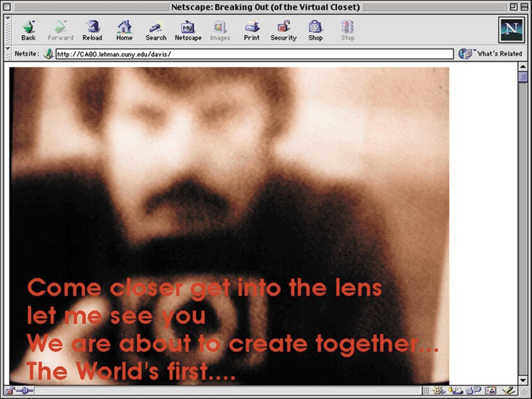Open the Address Book component icon
Viewport: 532px width, 399px height.
[x=491, y=391]
